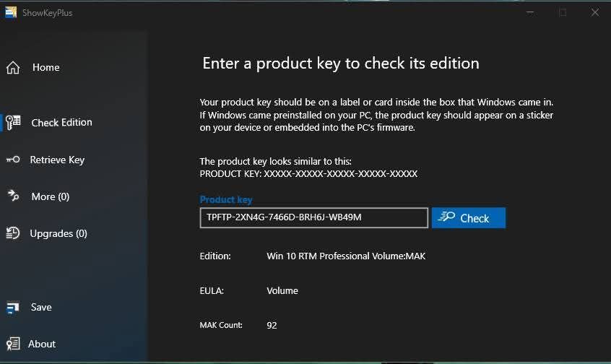The image size is (611, 364).
Task: Open the Retrieve Key section
Action: [57, 160]
